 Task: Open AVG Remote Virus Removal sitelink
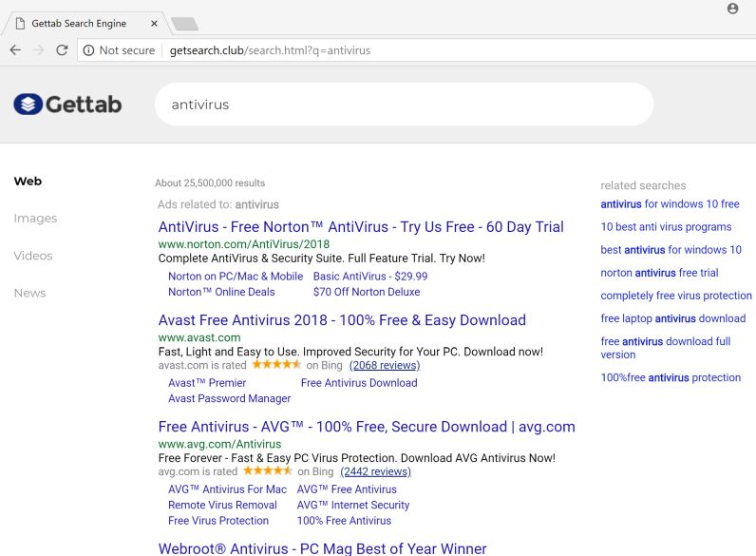coord(222,505)
